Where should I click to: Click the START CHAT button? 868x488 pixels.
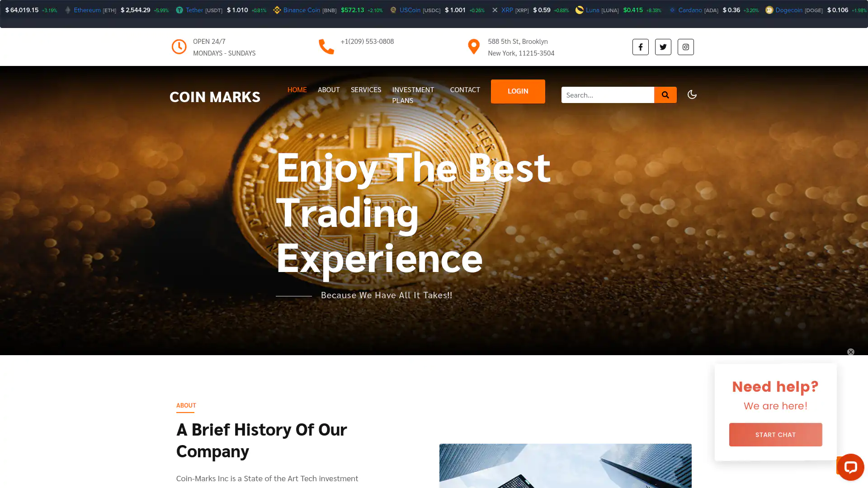(775, 435)
